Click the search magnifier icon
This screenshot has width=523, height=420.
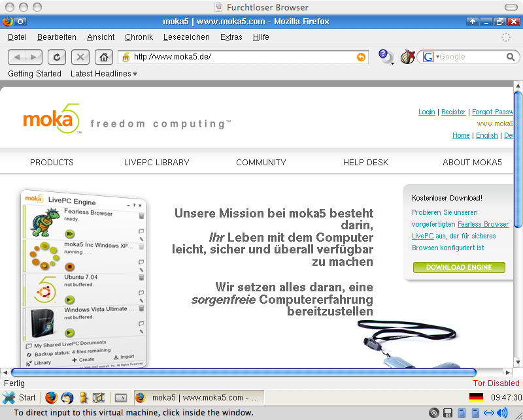pos(511,57)
